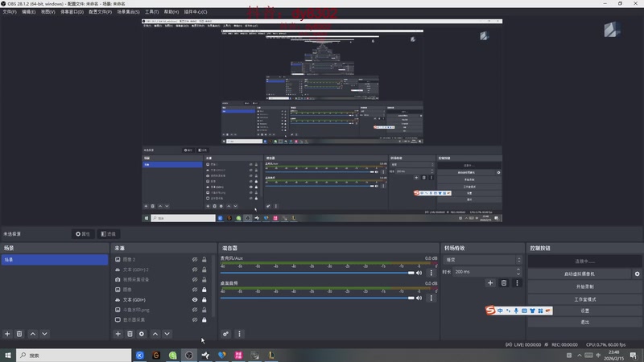Click clock in system tray
Screen dimensions: 644x362
click(x=613, y=355)
